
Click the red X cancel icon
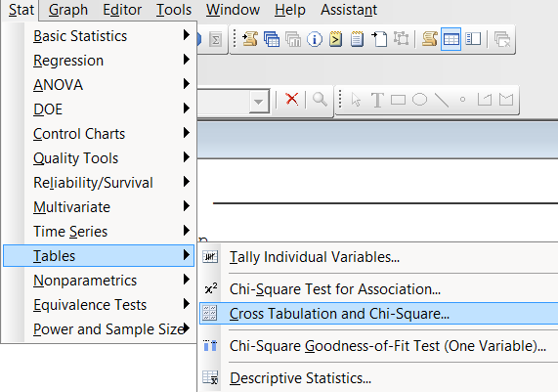pyautogui.click(x=292, y=99)
